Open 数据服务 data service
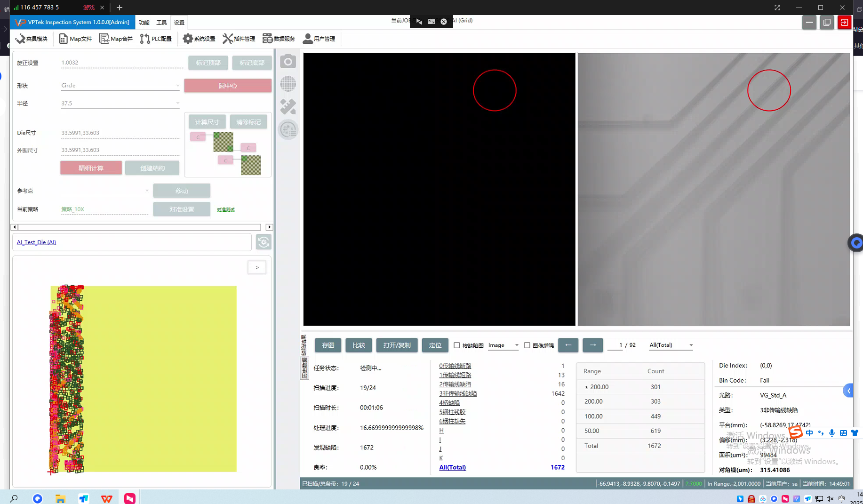The width and height of the screenshot is (863, 504). click(279, 39)
